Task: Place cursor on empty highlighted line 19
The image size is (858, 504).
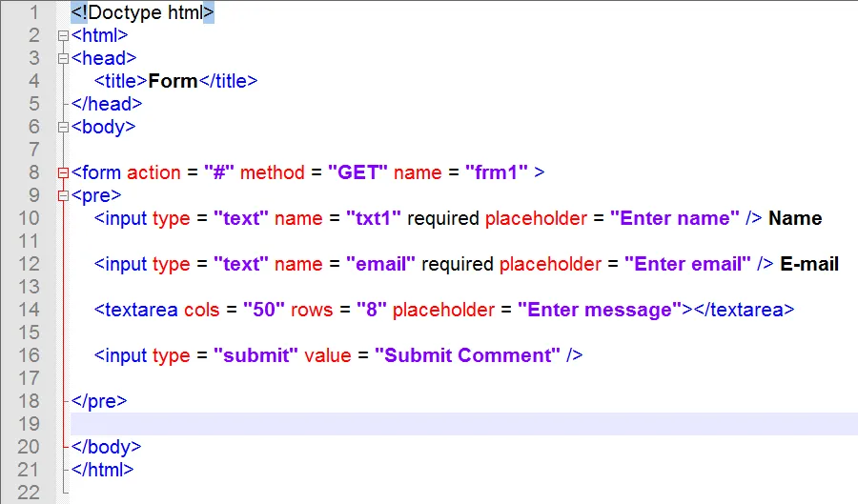Action: 464,424
